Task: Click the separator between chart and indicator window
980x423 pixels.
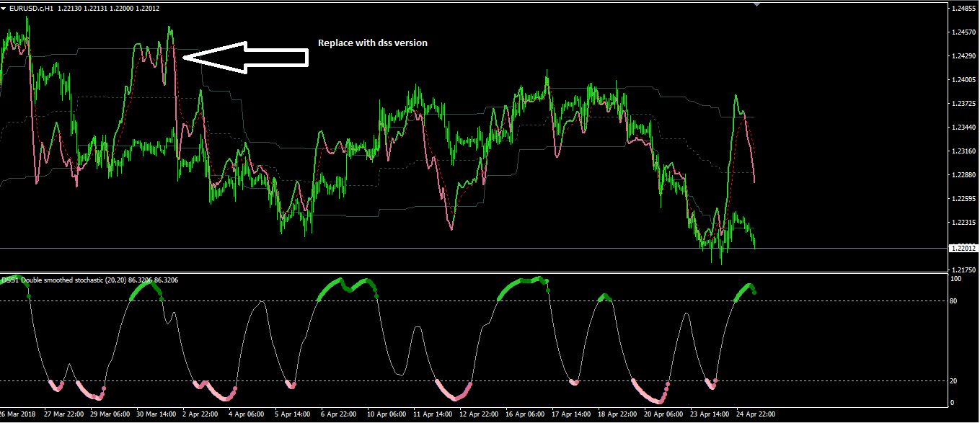Action: (x=472, y=272)
